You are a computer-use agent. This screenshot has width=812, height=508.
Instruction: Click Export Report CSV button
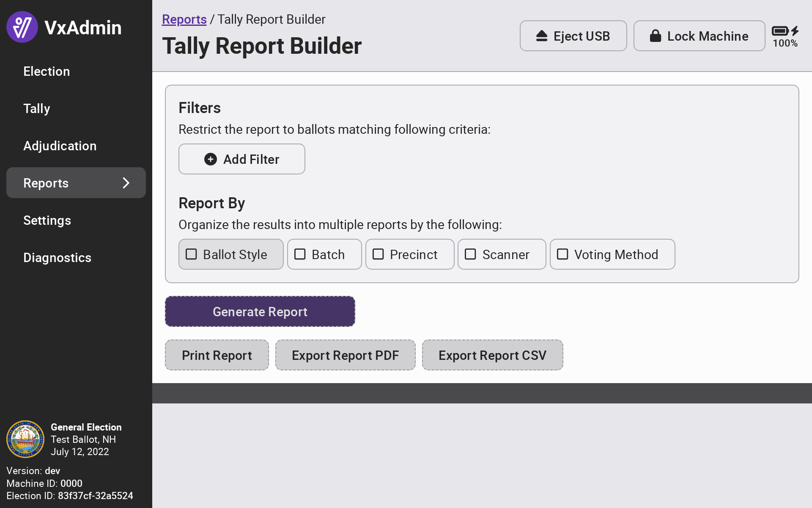coord(492,355)
